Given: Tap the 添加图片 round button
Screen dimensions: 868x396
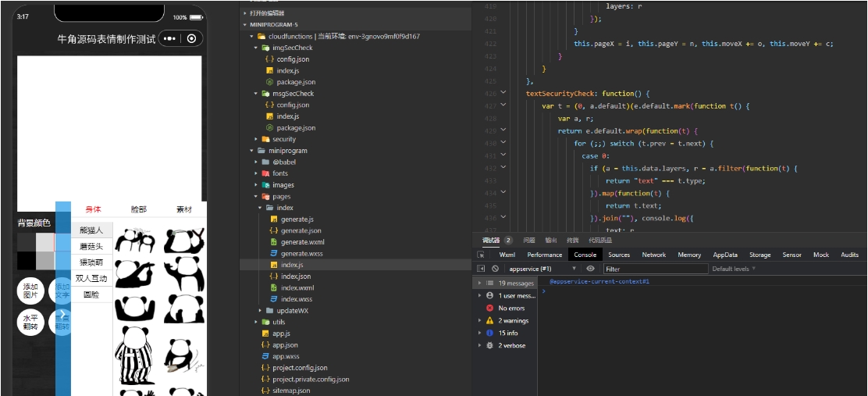Looking at the screenshot, I should click(30, 291).
